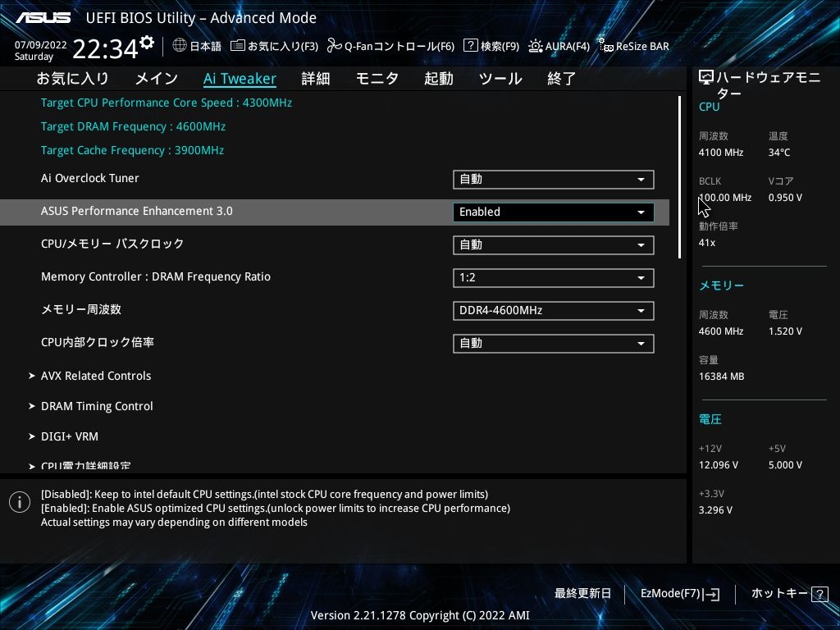This screenshot has width=840, height=630.
Task: Click the EzMode switch arrow icon
Action: coord(711,594)
